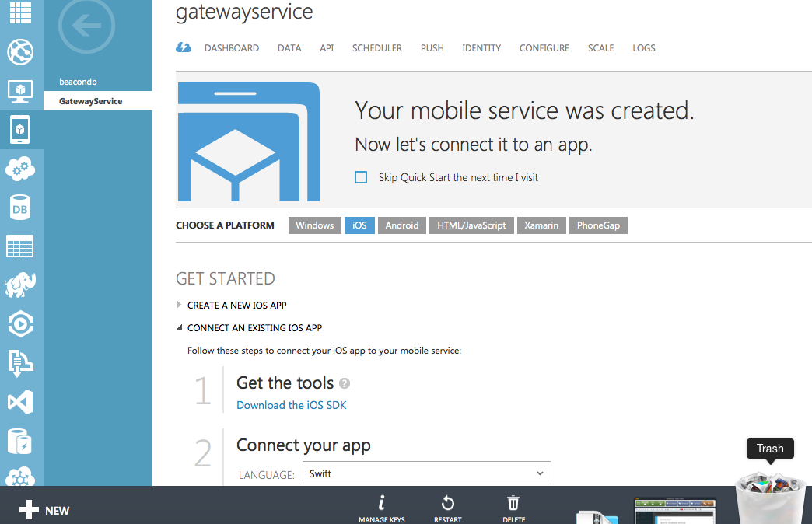This screenshot has height=524, width=812.
Task: Expand CREATE A NEW IOS APP section
Action: [237, 305]
